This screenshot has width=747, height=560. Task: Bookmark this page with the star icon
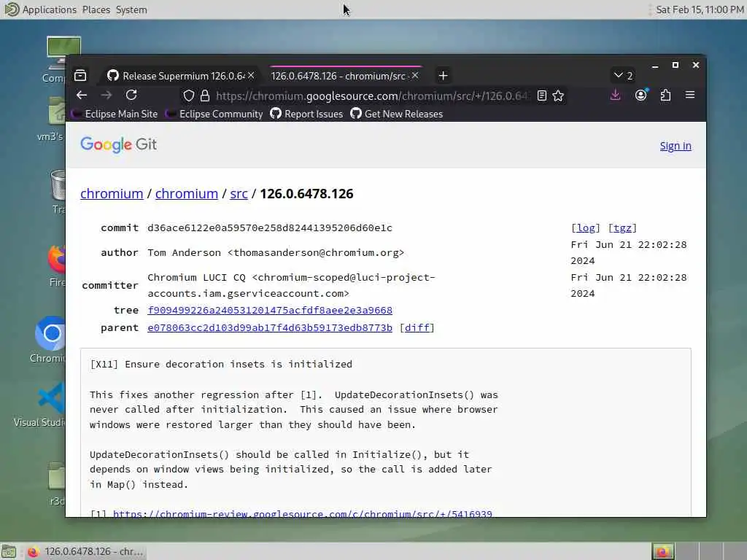pyautogui.click(x=558, y=96)
